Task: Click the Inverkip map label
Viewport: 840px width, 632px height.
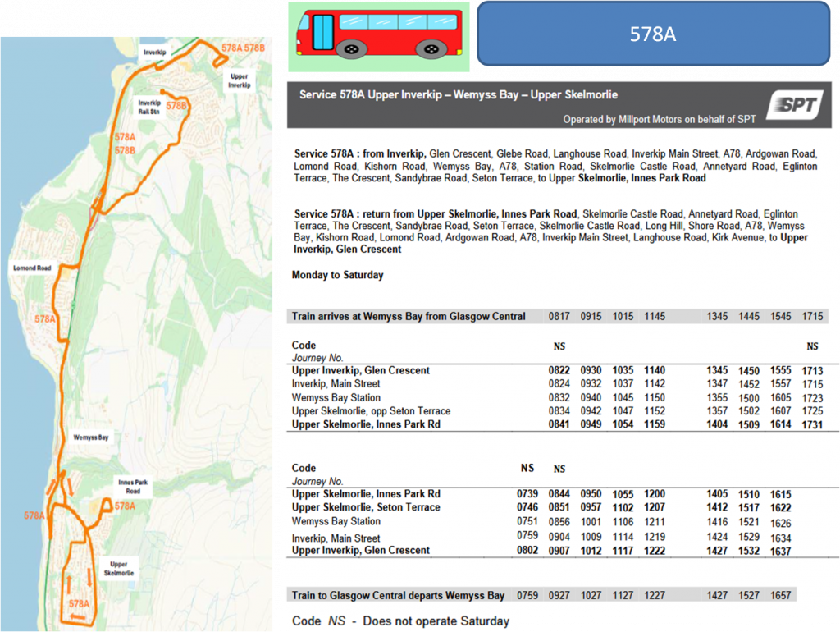Action: (x=154, y=53)
